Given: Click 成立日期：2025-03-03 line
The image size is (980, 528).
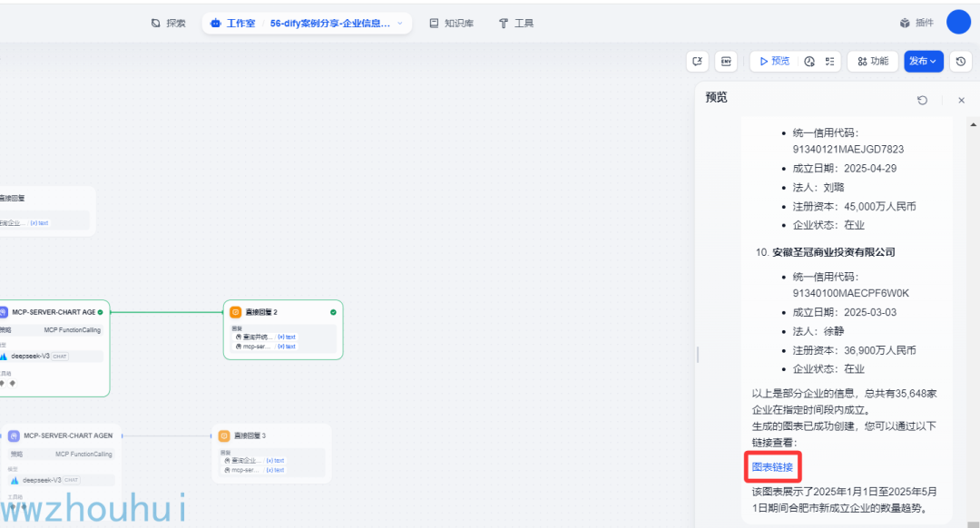Looking at the screenshot, I should point(845,312).
